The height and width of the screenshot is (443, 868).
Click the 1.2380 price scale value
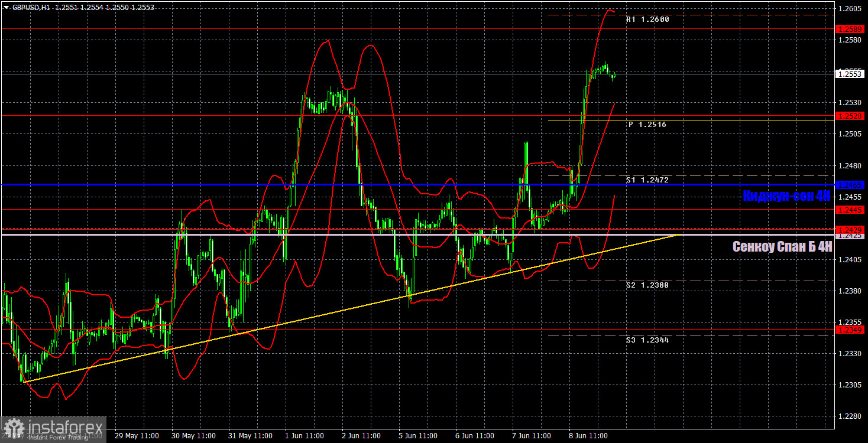coord(851,291)
